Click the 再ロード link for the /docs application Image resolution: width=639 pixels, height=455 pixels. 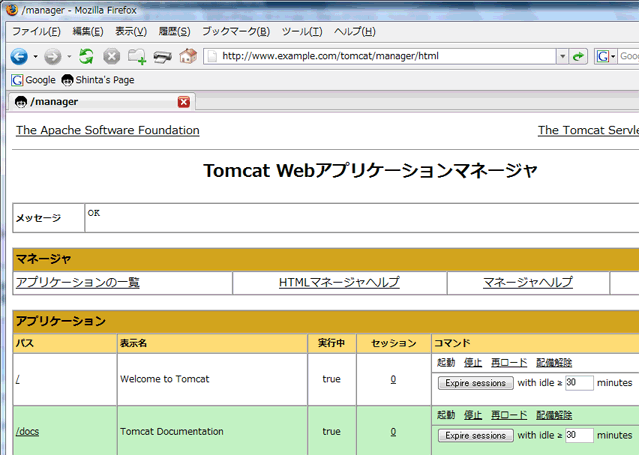pyautogui.click(x=509, y=415)
